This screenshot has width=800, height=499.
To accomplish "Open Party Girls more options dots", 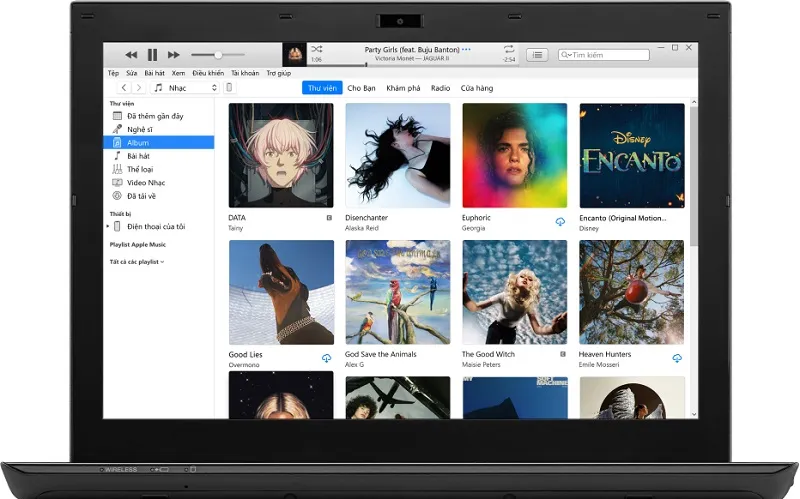I will coord(466,49).
